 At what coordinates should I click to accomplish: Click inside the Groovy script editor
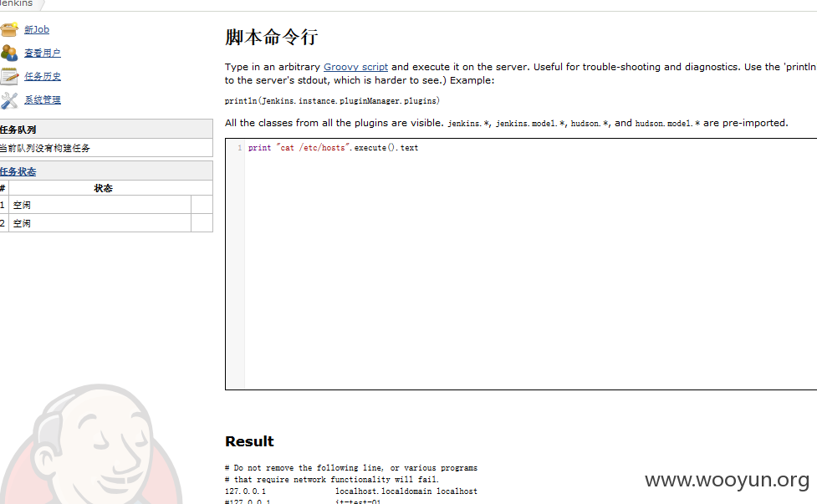click(521, 264)
